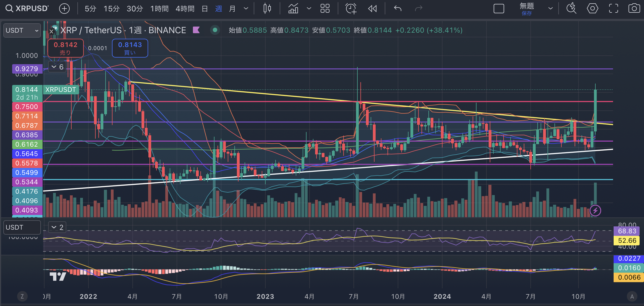Click MACD value label 0.0227
This screenshot has height=306, width=644.
629,258
